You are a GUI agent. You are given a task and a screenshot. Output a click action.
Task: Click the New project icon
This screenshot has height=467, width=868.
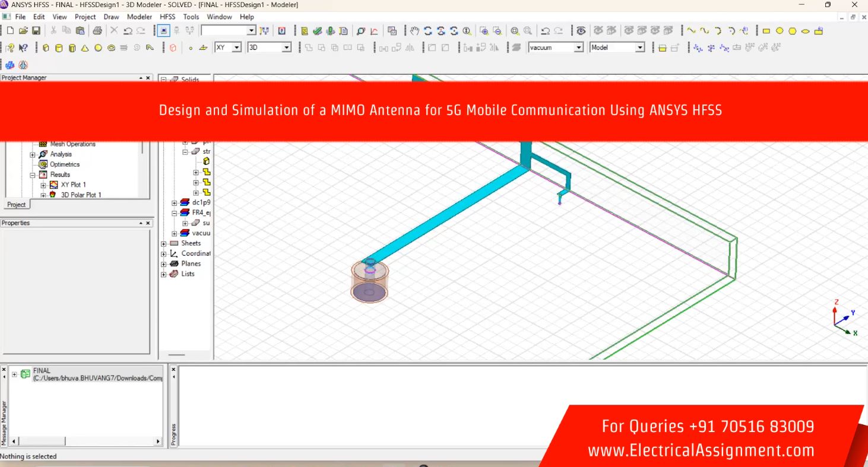pyautogui.click(x=10, y=31)
